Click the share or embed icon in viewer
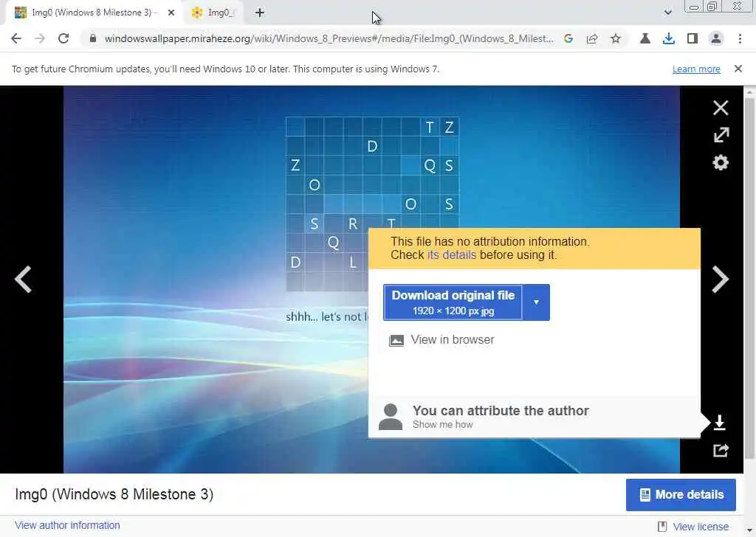This screenshot has height=537, width=756. (721, 450)
